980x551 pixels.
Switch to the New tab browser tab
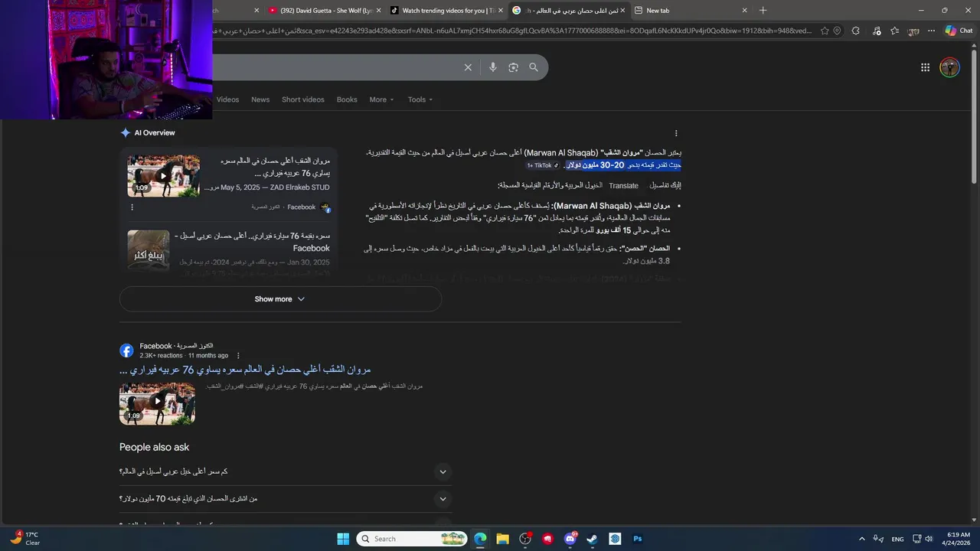[689, 11]
